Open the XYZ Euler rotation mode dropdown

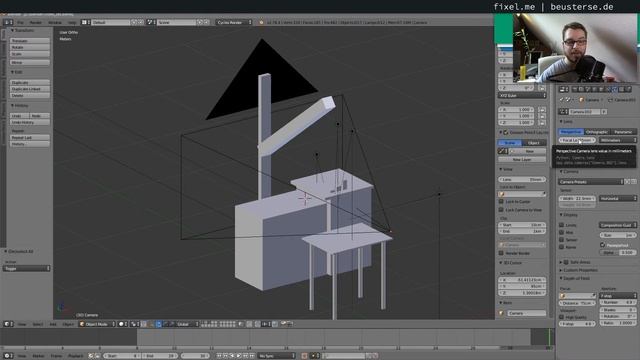click(522, 96)
